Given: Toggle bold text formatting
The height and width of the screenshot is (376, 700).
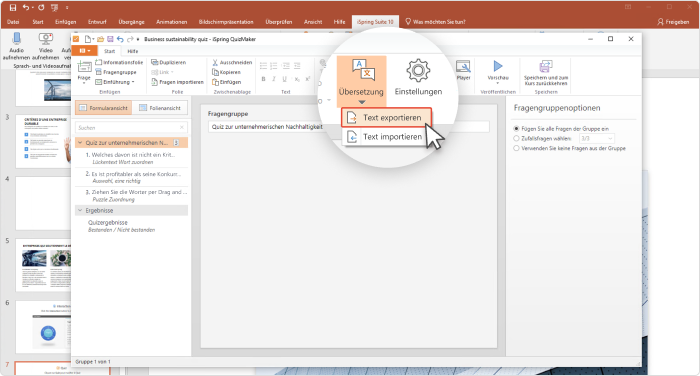Looking at the screenshot, I should click(x=263, y=79).
